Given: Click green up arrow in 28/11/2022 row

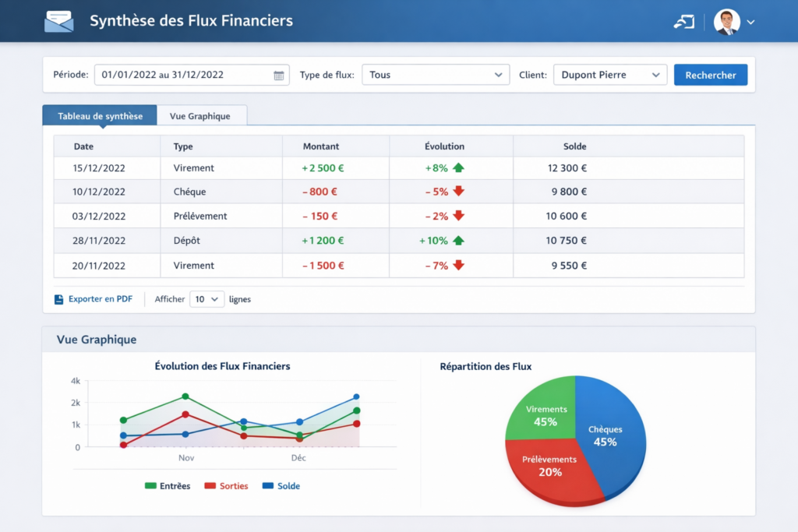Looking at the screenshot, I should [x=458, y=241].
